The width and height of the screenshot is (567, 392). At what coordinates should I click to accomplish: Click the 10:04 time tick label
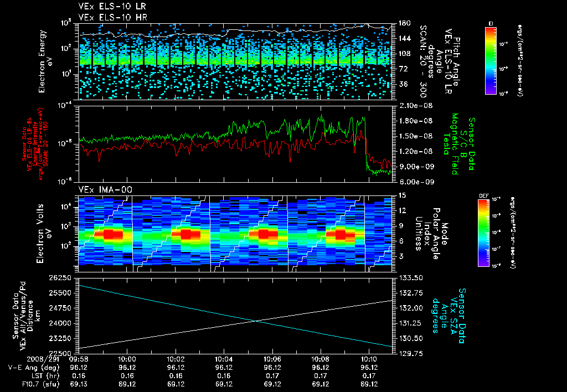click(224, 359)
